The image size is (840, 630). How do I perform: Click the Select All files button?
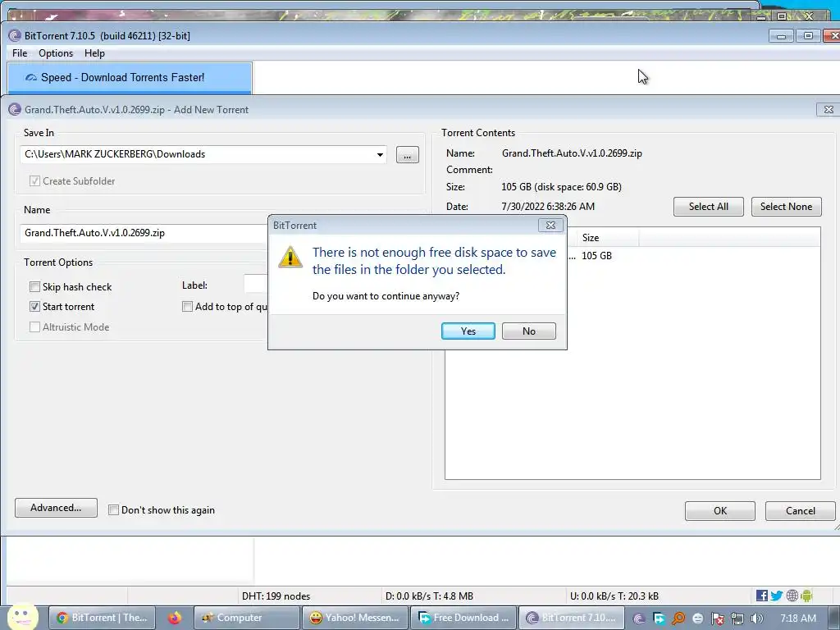pyautogui.click(x=708, y=207)
